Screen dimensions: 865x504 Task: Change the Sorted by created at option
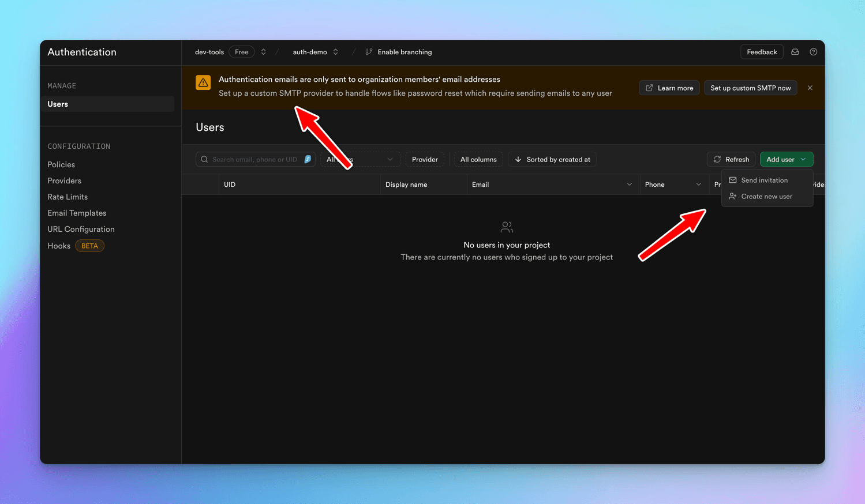[552, 159]
